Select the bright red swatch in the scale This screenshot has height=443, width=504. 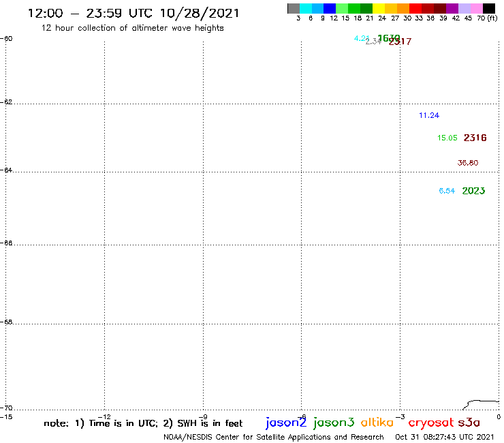pyautogui.click(x=415, y=8)
